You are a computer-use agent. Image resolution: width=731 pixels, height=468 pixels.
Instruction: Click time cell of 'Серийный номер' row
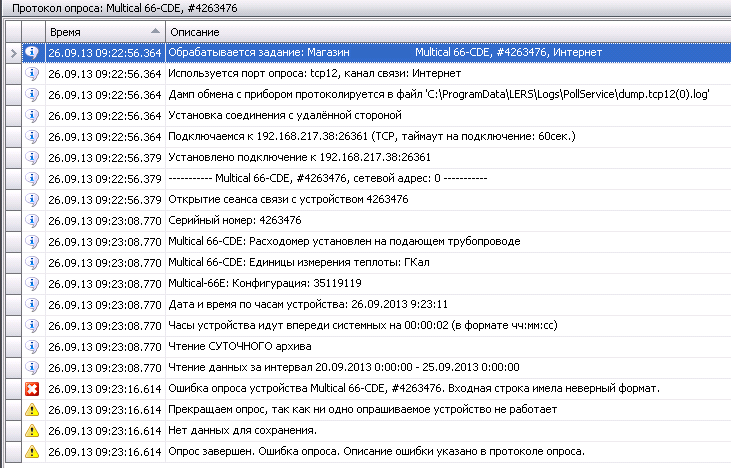tap(105, 220)
